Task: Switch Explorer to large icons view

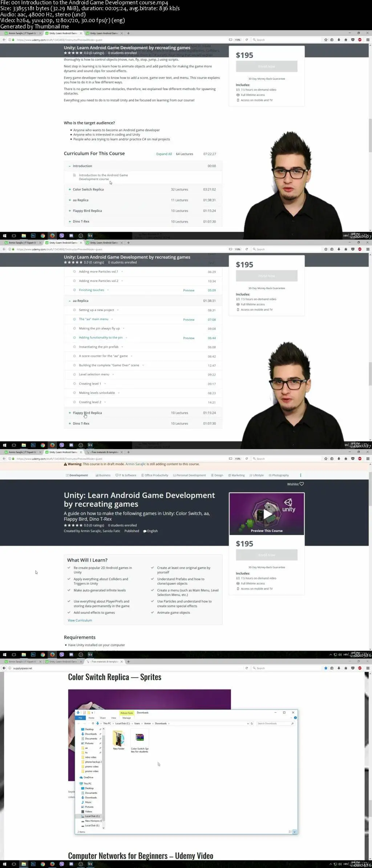Action: [295, 832]
